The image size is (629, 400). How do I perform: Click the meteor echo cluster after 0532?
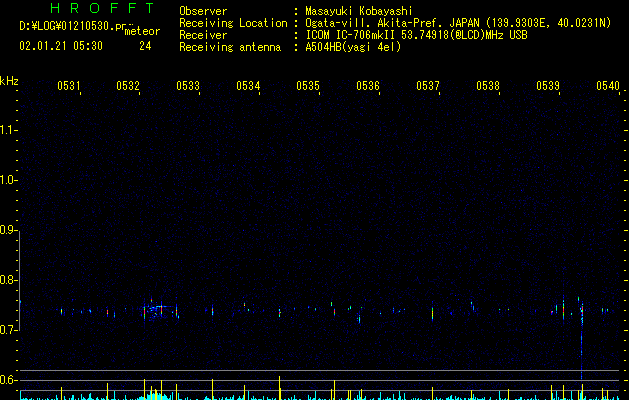tap(160, 310)
